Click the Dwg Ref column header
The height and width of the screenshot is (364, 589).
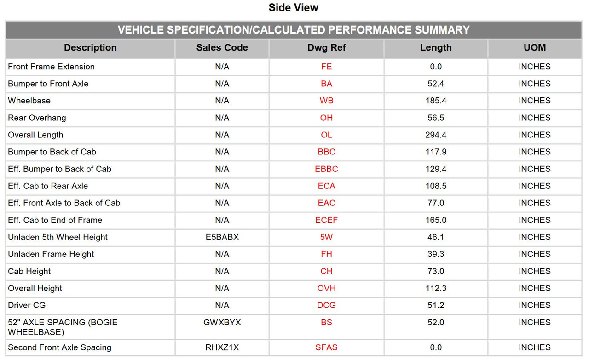pos(326,48)
